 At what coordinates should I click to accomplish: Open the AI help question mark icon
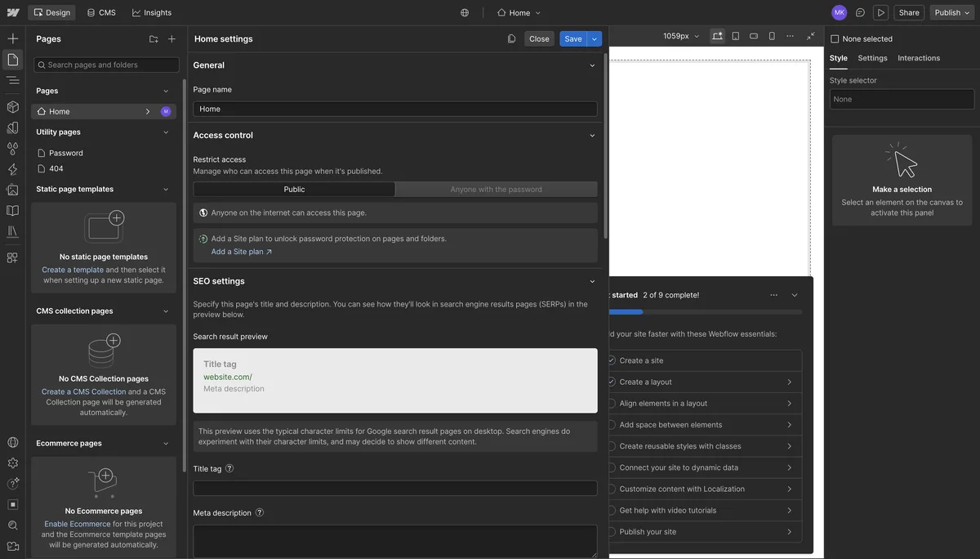click(x=12, y=484)
